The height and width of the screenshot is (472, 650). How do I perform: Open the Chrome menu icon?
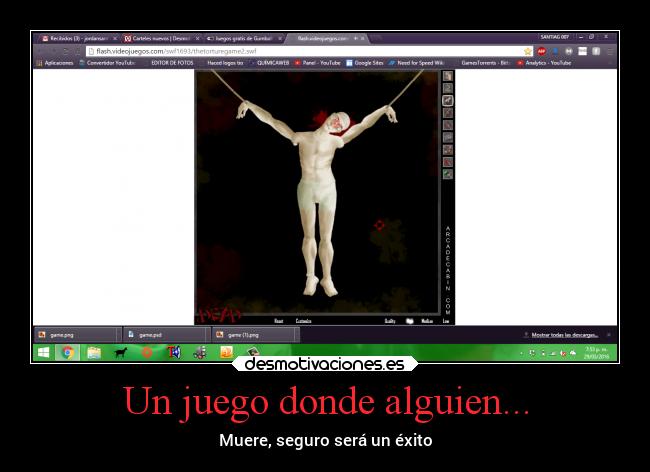pos(610,51)
